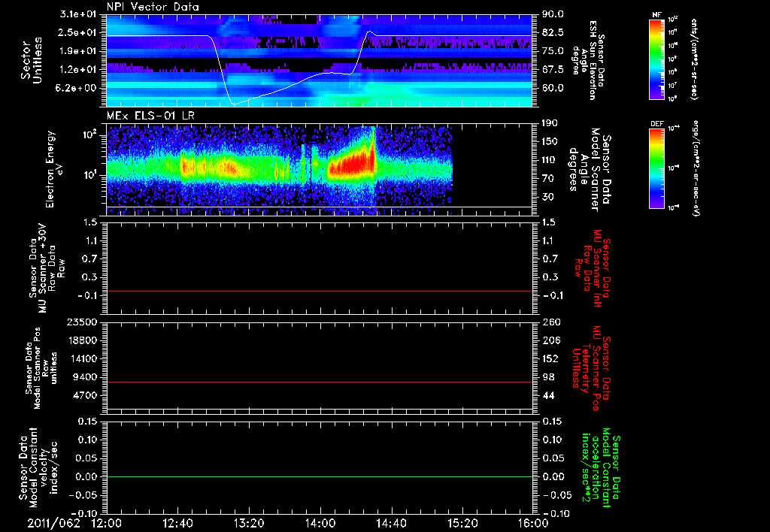The width and height of the screenshot is (770, 532).
Task: Click the 2011/062 date label
Action: tap(53, 524)
